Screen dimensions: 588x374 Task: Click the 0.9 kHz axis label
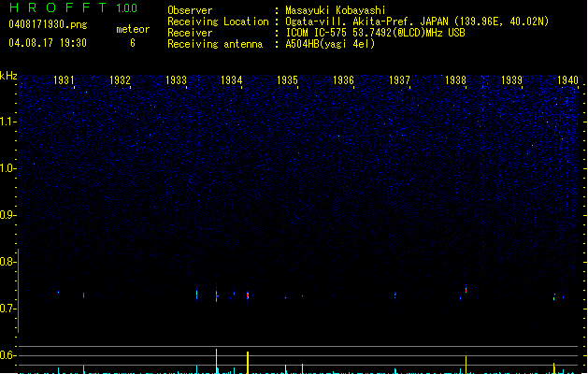click(7, 215)
